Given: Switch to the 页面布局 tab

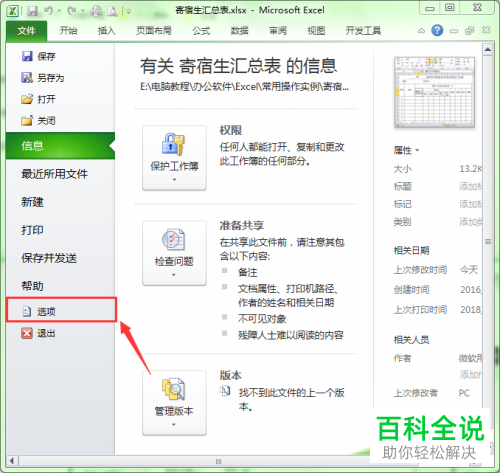Looking at the screenshot, I should pos(154,31).
